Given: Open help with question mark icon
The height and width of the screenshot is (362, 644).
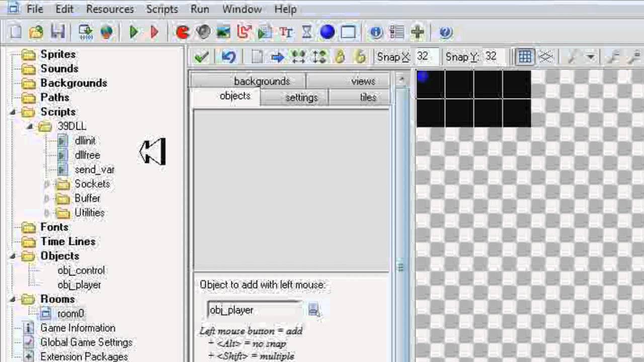Looking at the screenshot, I should tap(446, 32).
